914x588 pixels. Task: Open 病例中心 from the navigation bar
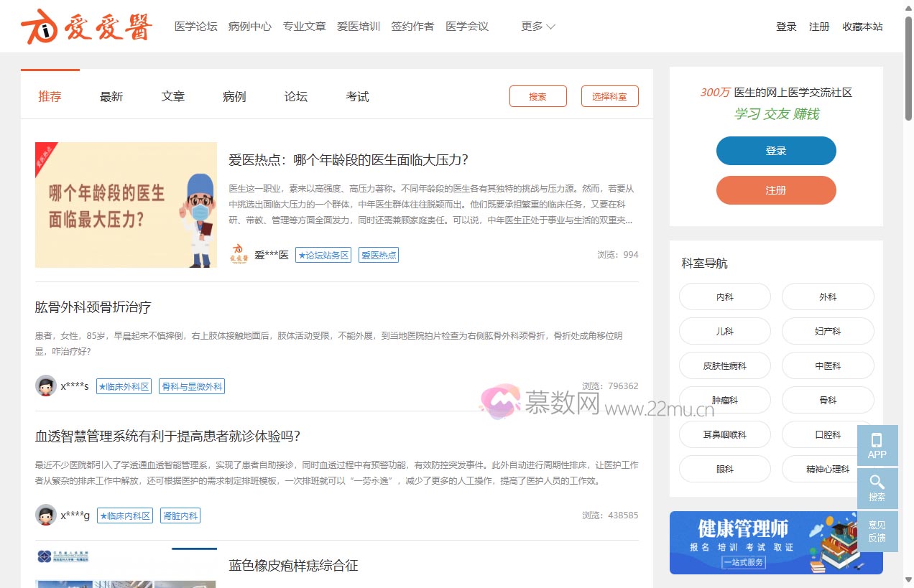(x=249, y=26)
